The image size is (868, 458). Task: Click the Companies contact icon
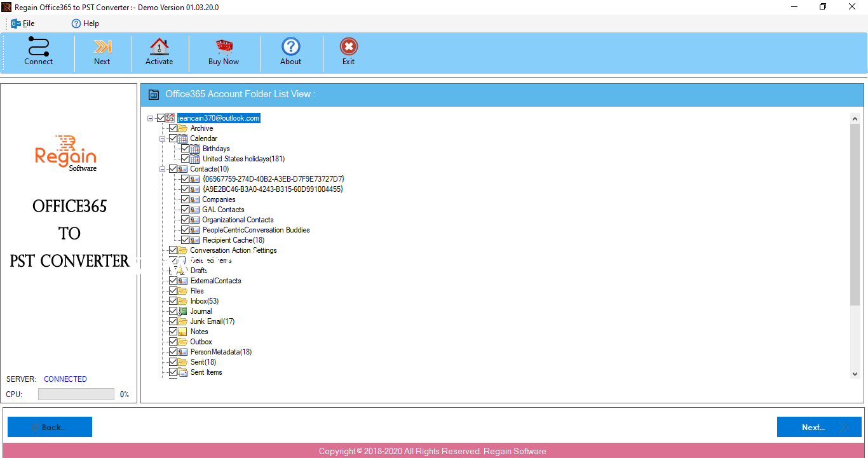195,199
